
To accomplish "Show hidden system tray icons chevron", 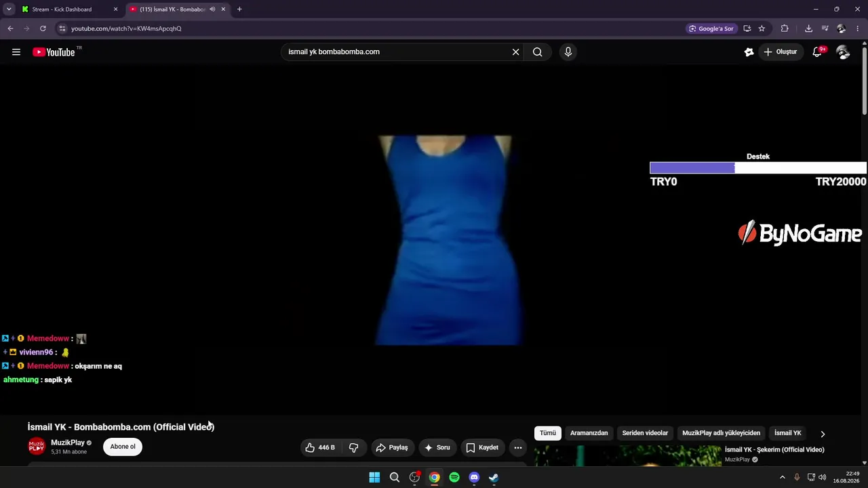I will [x=782, y=477].
